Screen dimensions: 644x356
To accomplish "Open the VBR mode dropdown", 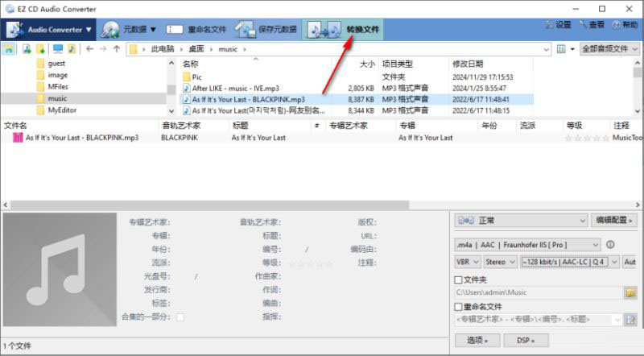I will (x=468, y=262).
